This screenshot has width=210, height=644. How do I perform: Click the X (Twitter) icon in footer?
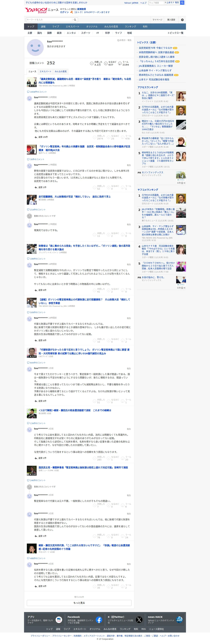(x=139, y=619)
